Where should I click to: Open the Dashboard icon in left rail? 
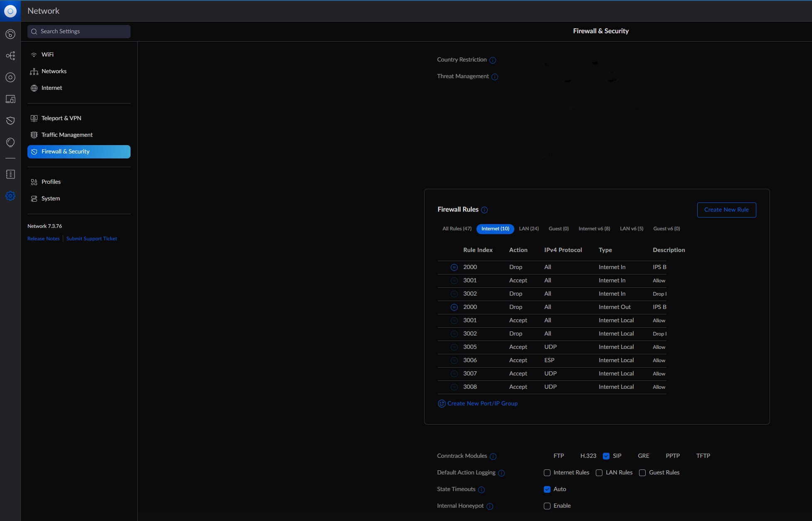[10, 34]
